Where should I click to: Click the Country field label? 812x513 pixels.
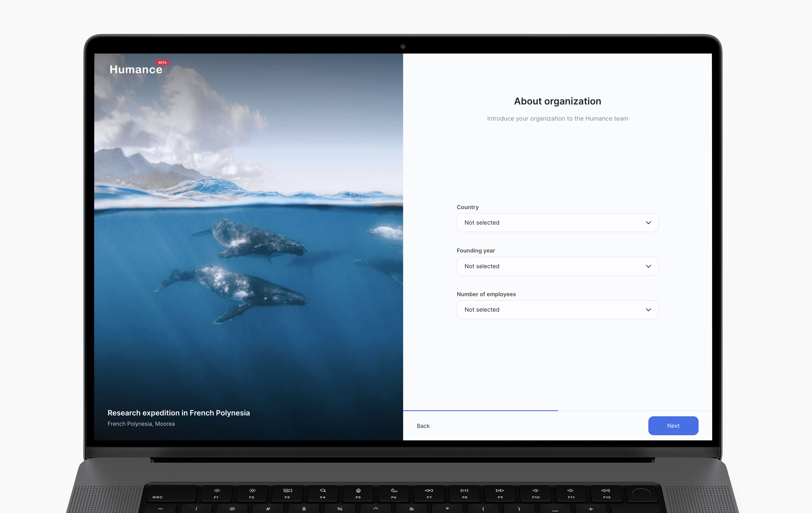click(468, 207)
